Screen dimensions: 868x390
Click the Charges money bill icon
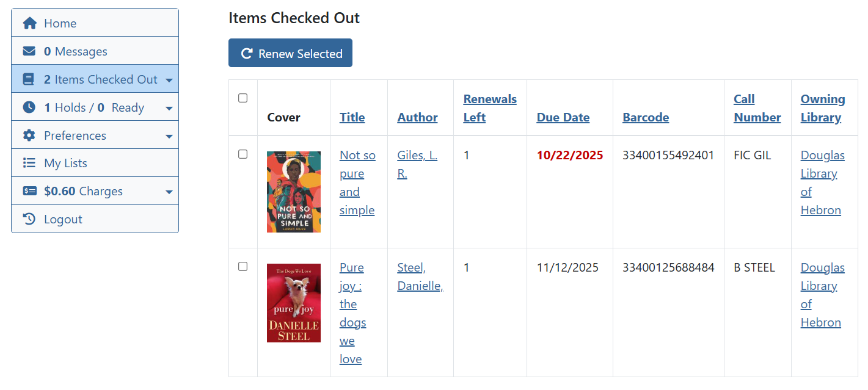[29, 191]
